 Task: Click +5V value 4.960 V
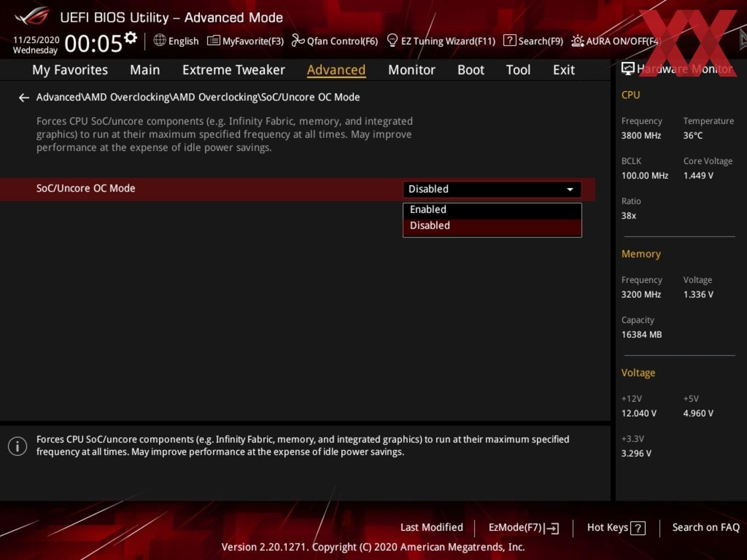point(698,413)
